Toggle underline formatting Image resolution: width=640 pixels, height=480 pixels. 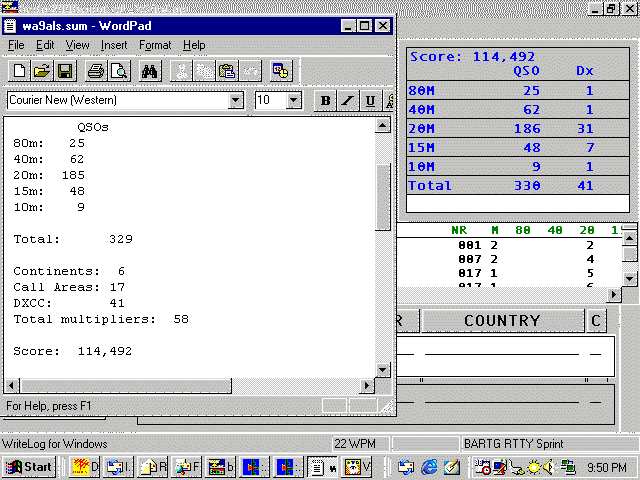click(x=371, y=100)
